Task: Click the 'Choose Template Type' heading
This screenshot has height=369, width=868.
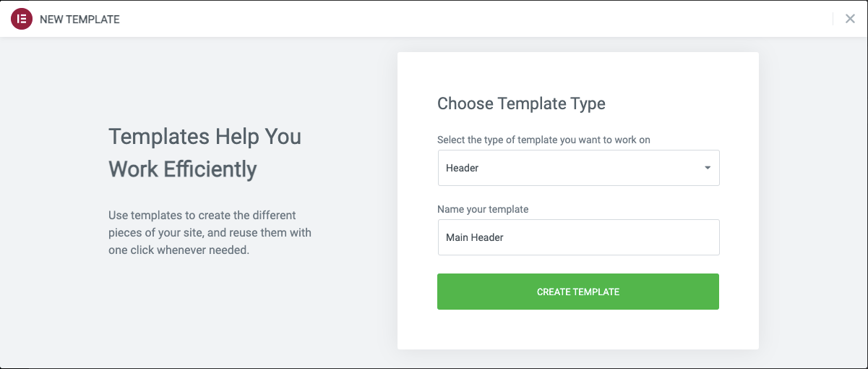Action: [521, 103]
